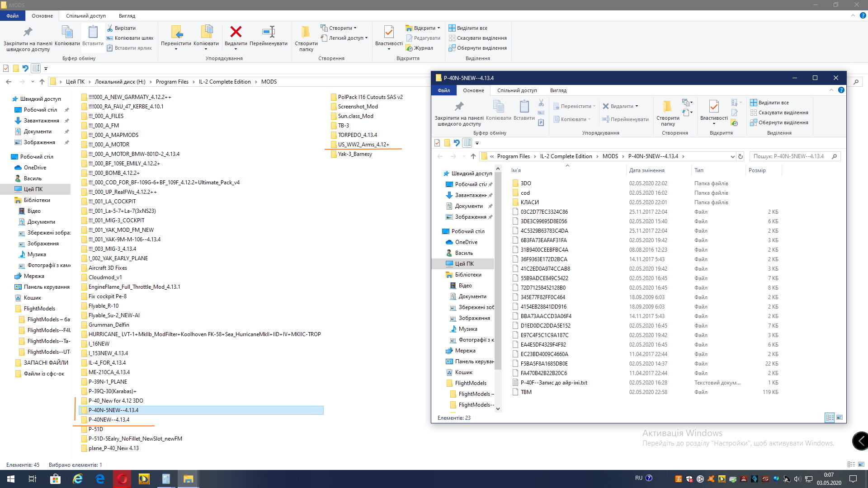Open the View tab in main window
This screenshot has width=868, height=488.
coord(127,16)
